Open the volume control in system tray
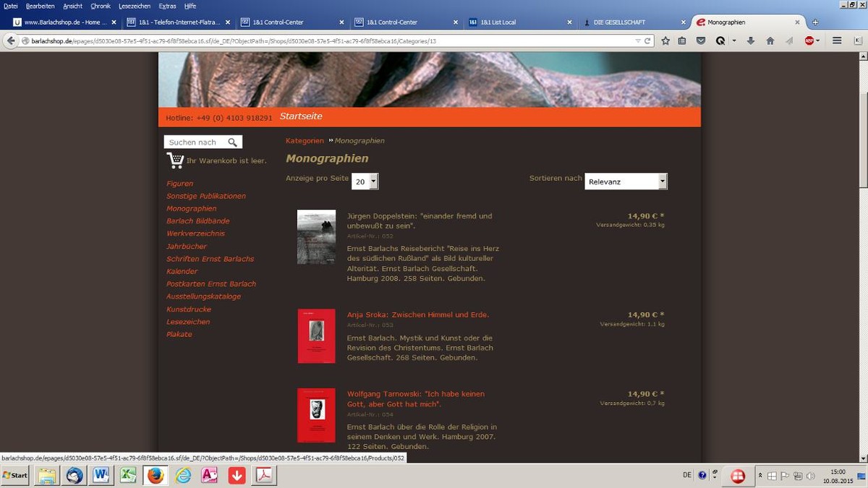Viewport: 868px width, 488px height. (810, 476)
